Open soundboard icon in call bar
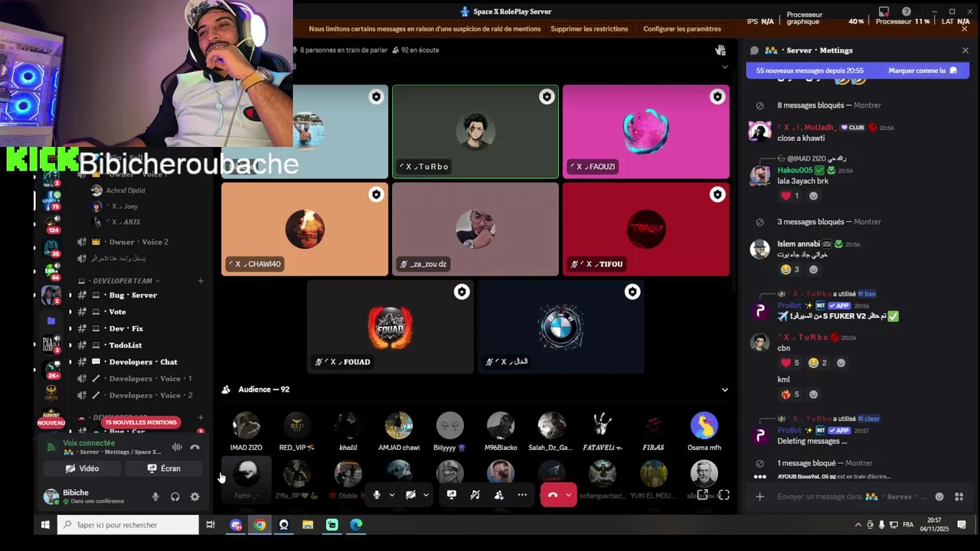Image resolution: width=980 pixels, height=551 pixels. [x=475, y=495]
